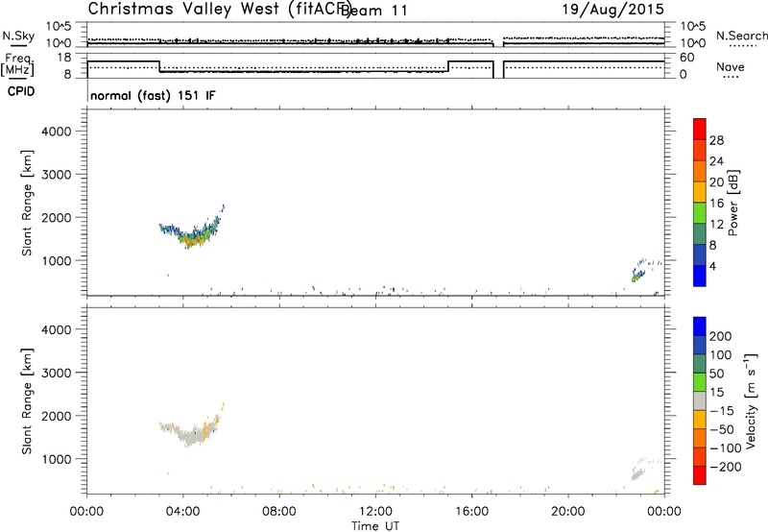Click the 'Beam 11' label

(x=373, y=11)
